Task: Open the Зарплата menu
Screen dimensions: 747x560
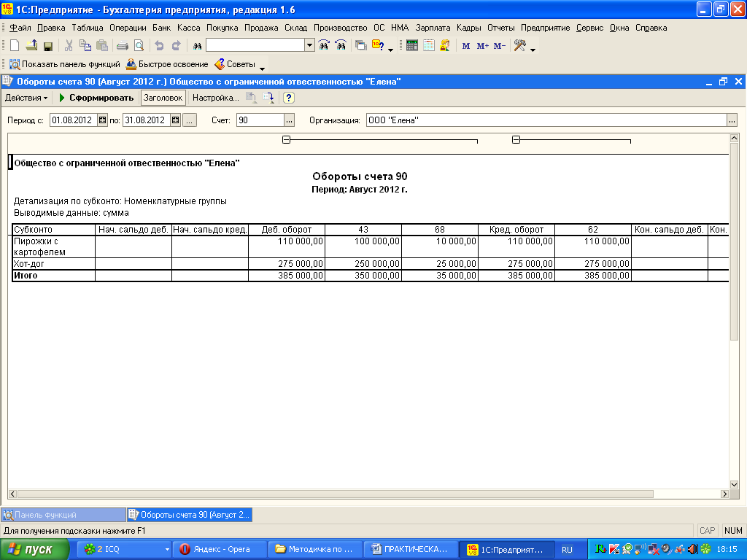Action: 433,28
